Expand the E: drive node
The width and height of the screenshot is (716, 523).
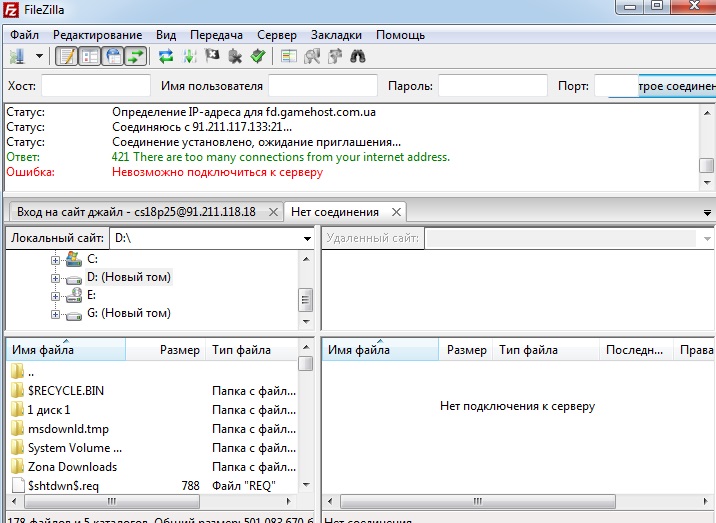[x=55, y=296]
